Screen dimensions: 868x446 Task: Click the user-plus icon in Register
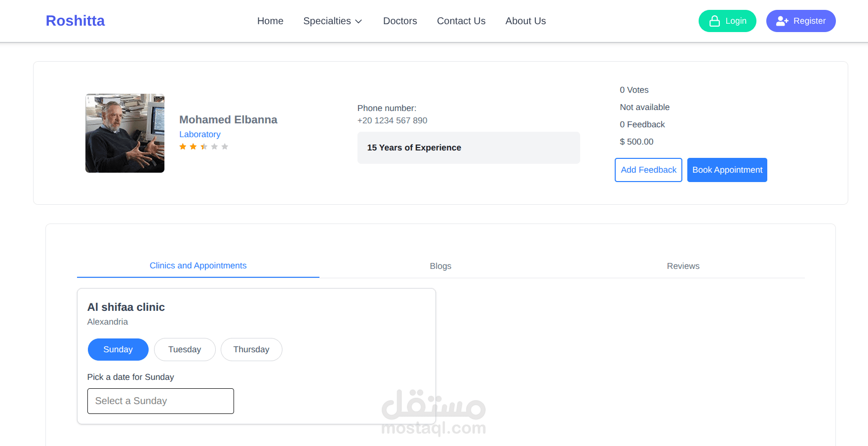click(x=782, y=21)
